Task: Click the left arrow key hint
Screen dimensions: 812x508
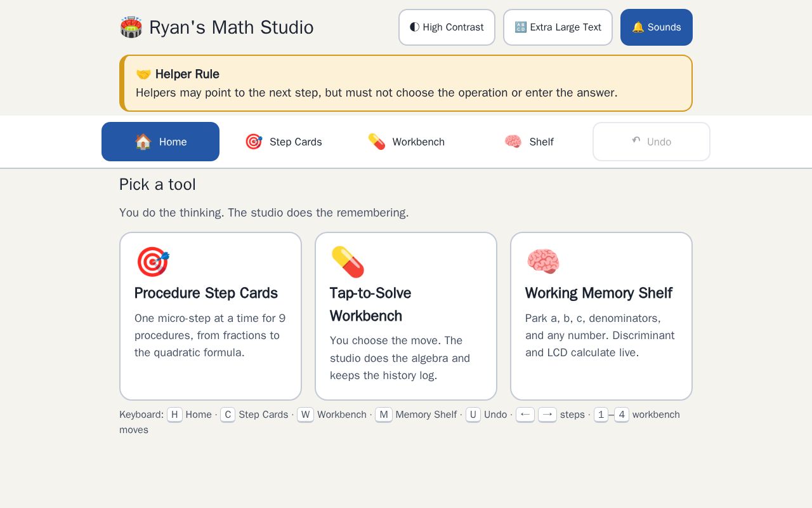Action: (x=525, y=415)
